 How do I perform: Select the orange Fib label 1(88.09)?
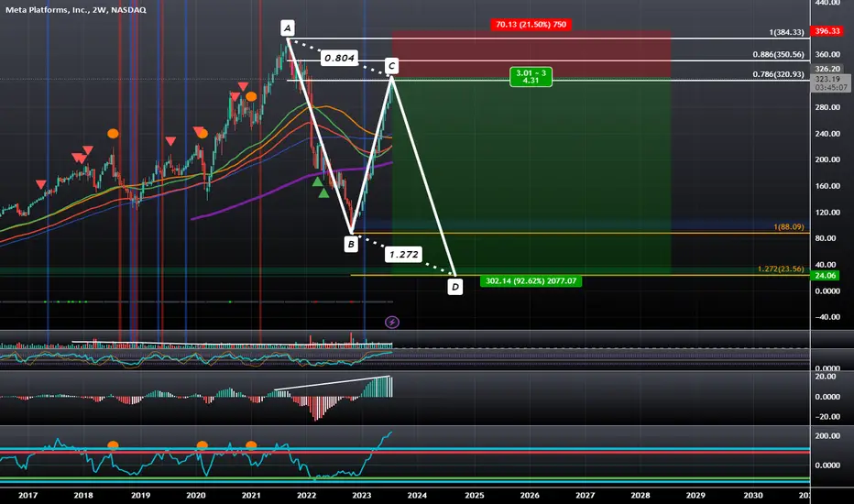[x=789, y=226]
